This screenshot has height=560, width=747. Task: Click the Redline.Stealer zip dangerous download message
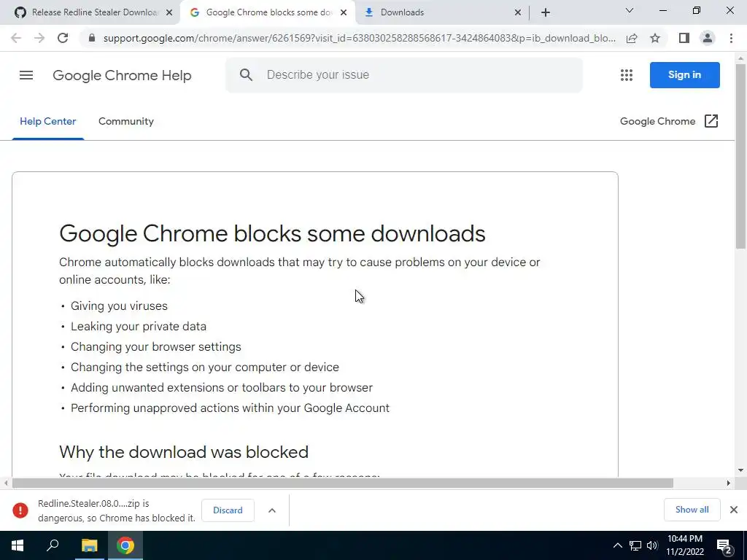click(117, 510)
